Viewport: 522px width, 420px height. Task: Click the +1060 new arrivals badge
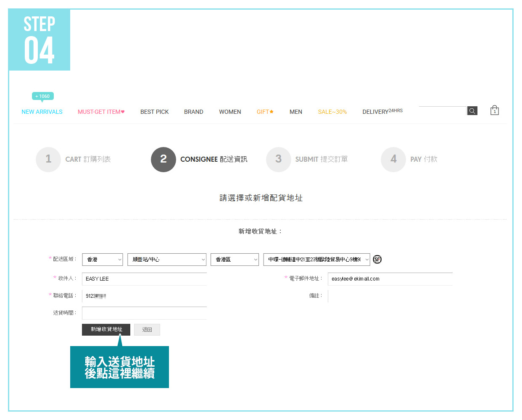[x=42, y=96]
